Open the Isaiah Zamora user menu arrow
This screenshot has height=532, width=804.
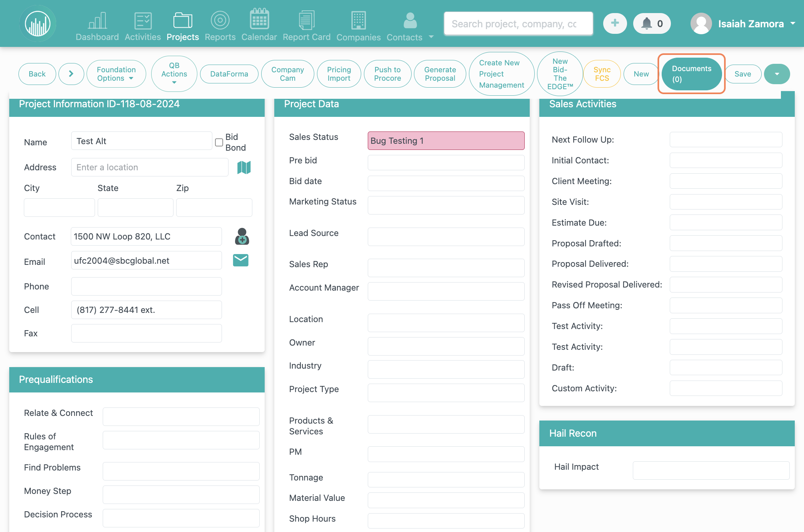[793, 23]
